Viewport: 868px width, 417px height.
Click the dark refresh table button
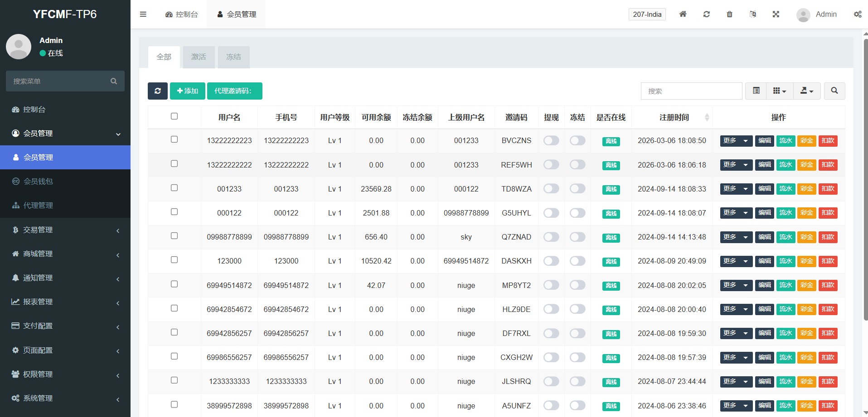[157, 91]
